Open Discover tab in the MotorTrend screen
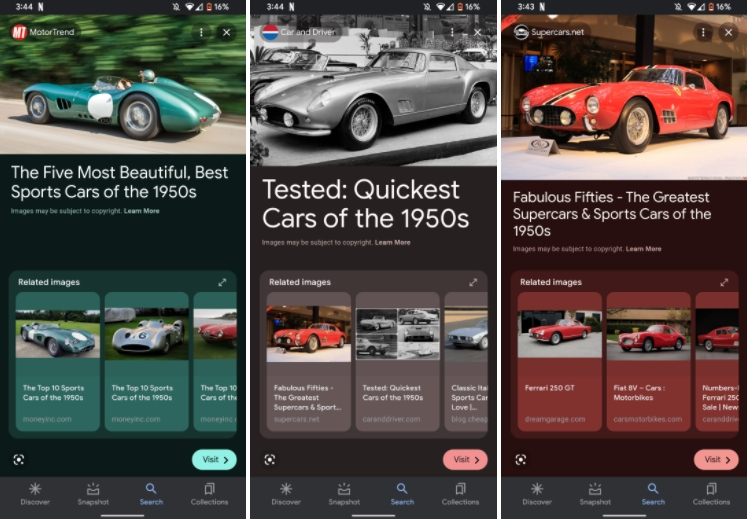The image size is (747, 519). [35, 493]
